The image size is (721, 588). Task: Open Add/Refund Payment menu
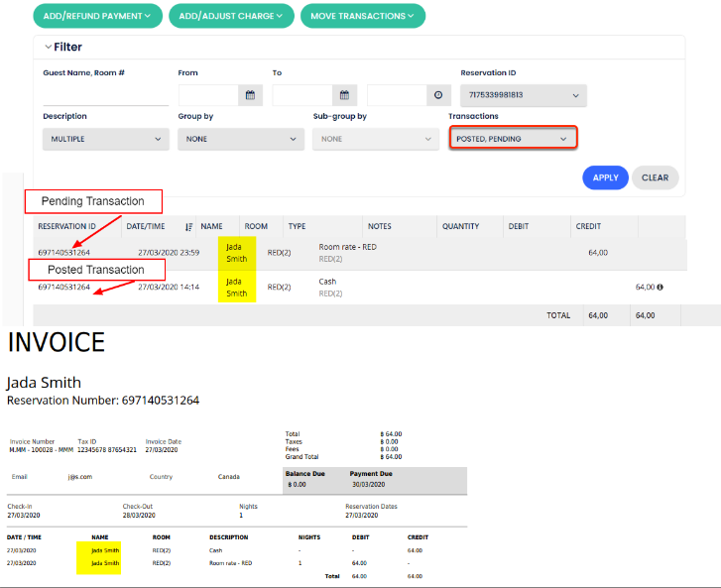pyautogui.click(x=96, y=16)
